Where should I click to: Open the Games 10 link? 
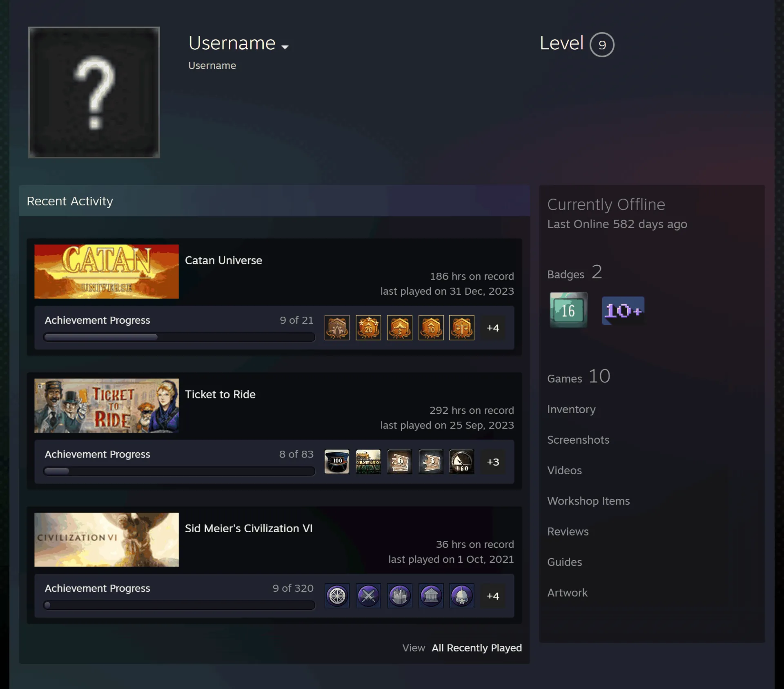[579, 376]
